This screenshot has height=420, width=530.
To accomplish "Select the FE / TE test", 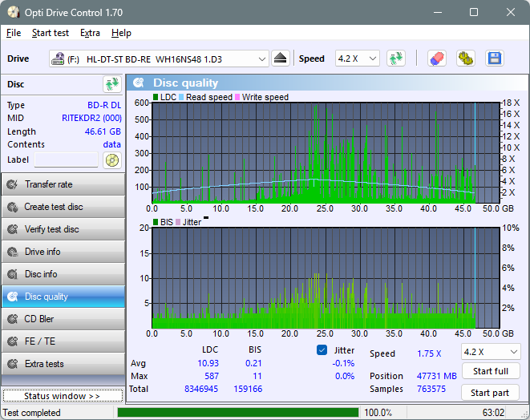I will [63, 341].
